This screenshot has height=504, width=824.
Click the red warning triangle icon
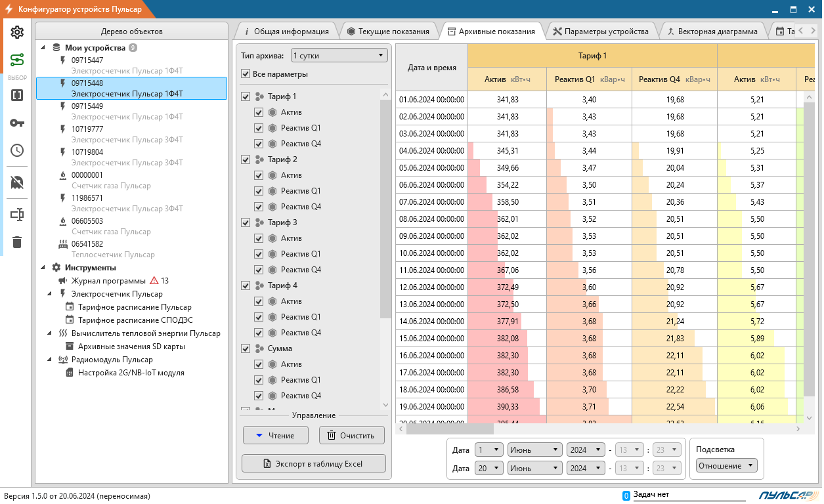[x=154, y=280]
